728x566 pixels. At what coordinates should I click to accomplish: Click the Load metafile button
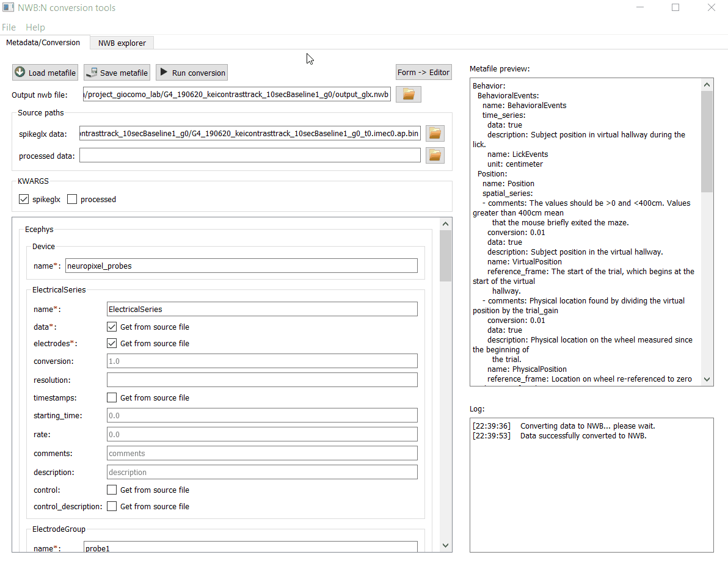(x=45, y=73)
